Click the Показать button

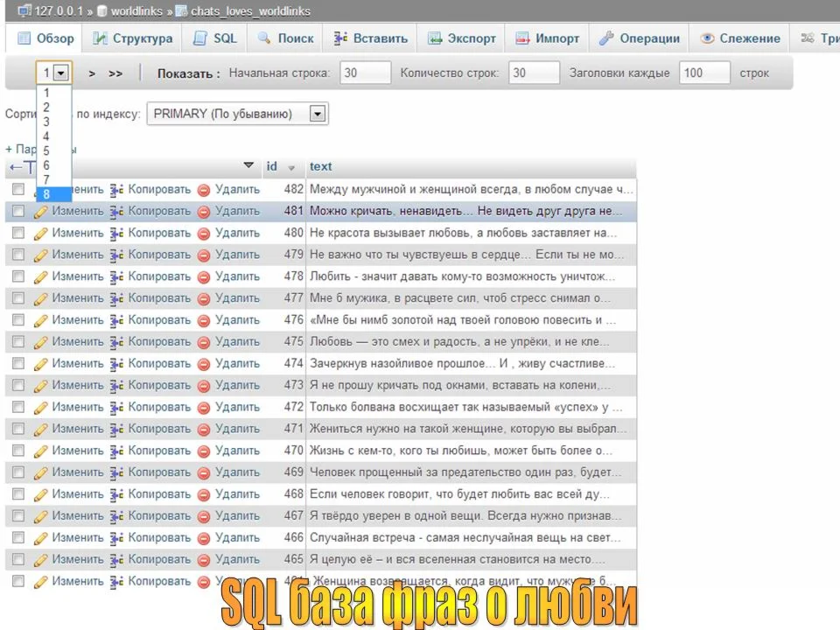[189, 73]
